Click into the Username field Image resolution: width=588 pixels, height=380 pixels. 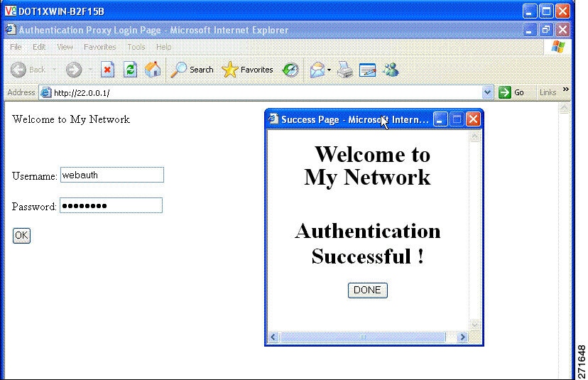[x=112, y=175]
